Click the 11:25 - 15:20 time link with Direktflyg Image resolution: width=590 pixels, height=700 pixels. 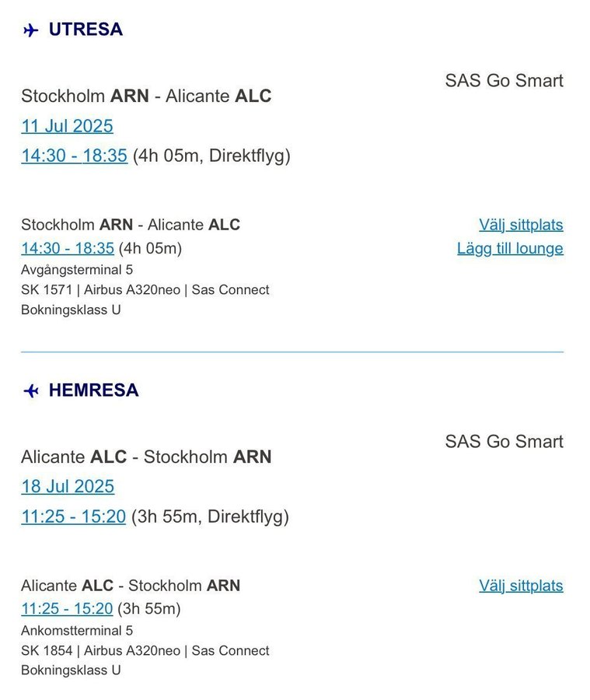(x=74, y=516)
